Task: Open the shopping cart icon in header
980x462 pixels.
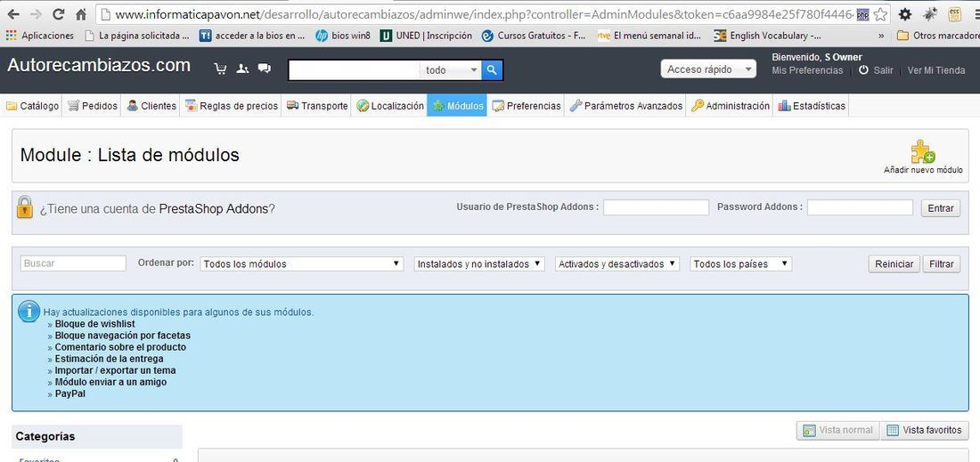Action: [220, 69]
